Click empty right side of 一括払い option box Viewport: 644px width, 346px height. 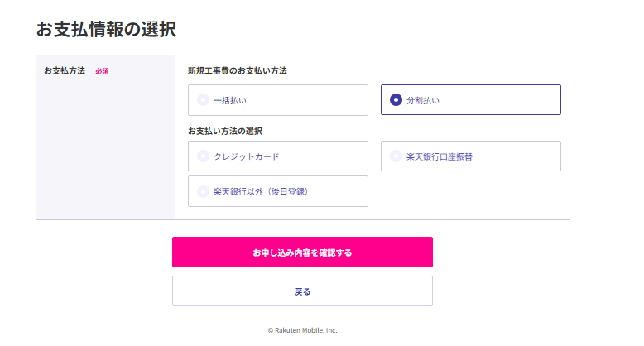(323, 100)
